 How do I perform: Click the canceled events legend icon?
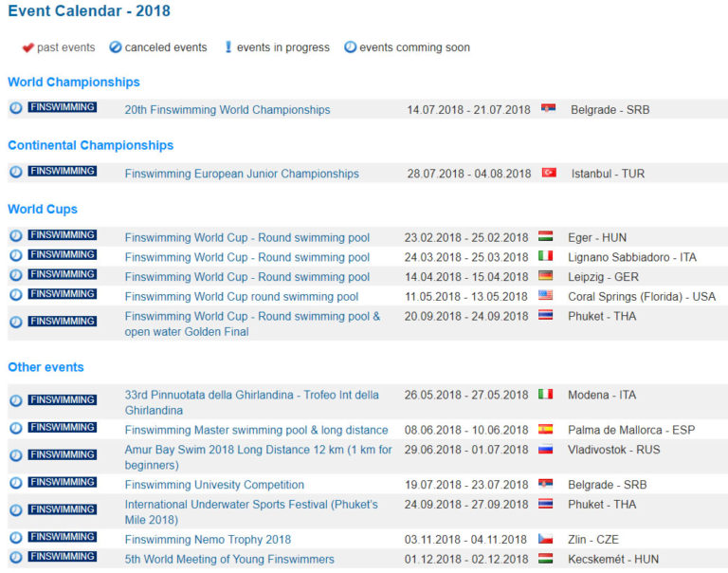pyautogui.click(x=115, y=46)
